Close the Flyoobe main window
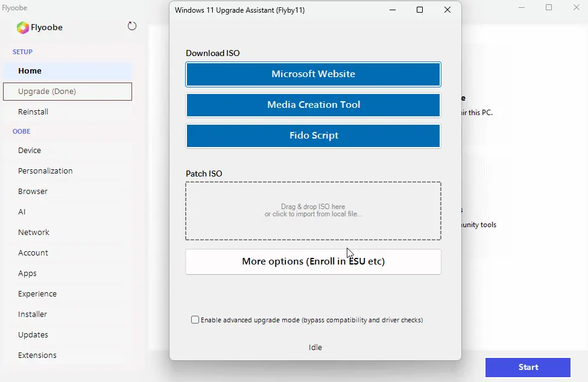 577,7
